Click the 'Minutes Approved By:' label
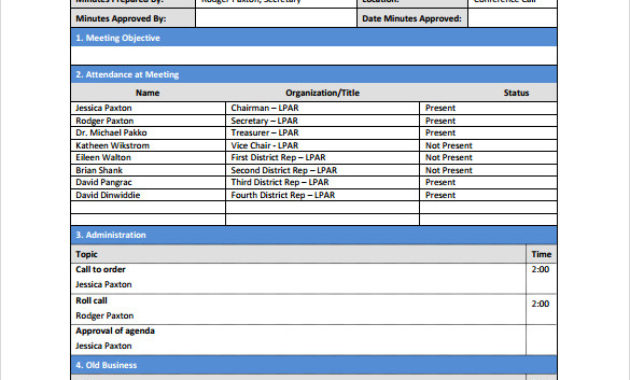The height and width of the screenshot is (380, 630). tap(121, 18)
